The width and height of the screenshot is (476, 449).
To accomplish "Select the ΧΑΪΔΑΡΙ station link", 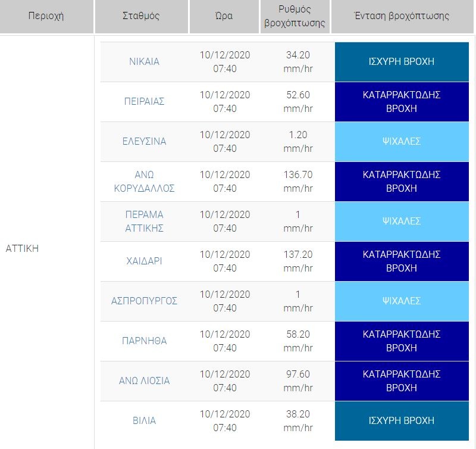I will [144, 261].
